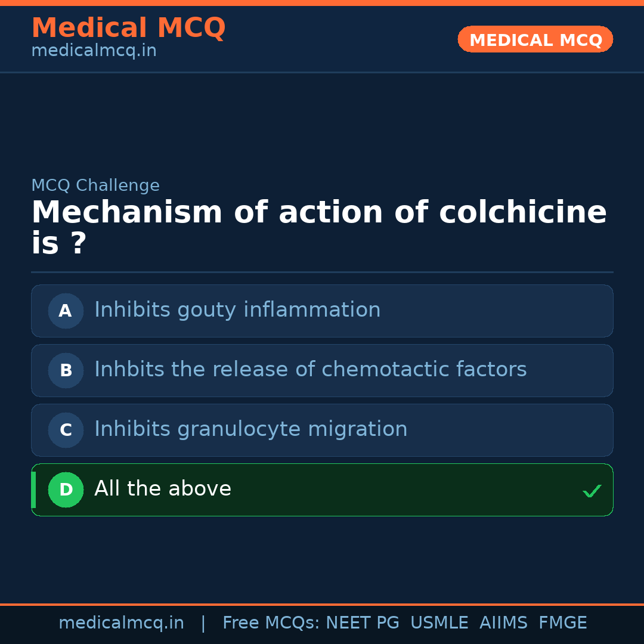Select the C option letter badge
The image size is (644, 644).
click(66, 430)
